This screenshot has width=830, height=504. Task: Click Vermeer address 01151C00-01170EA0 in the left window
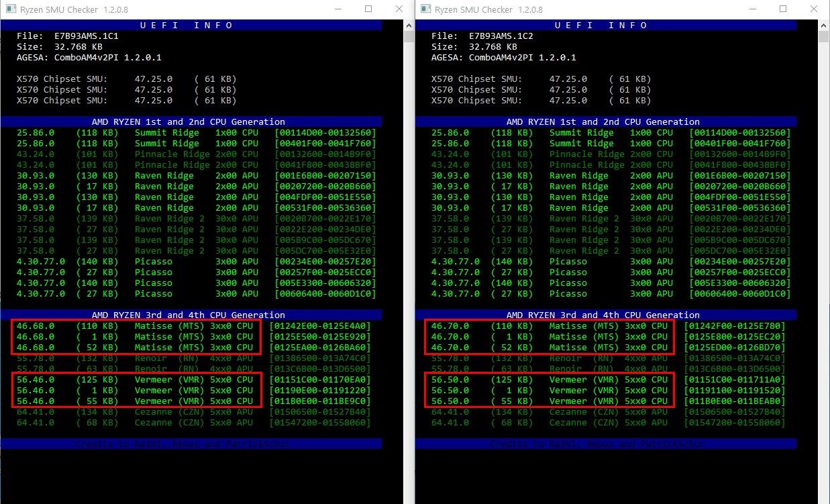320,379
